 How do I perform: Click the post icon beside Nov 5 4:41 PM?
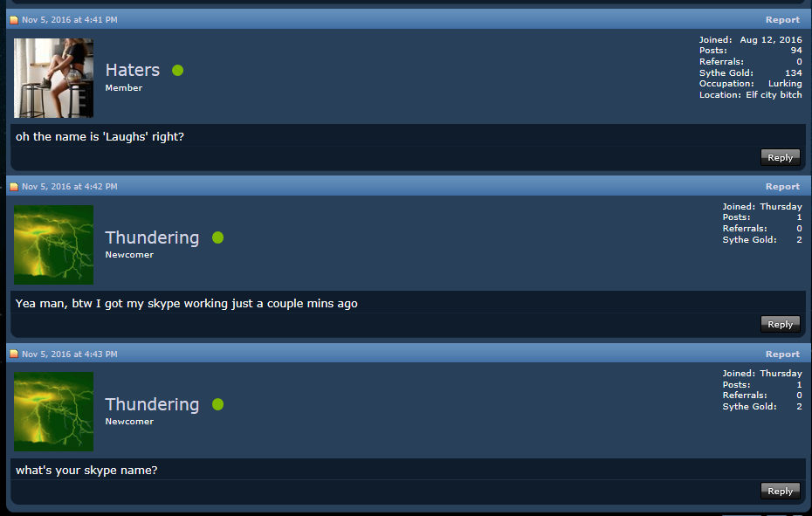click(x=14, y=20)
